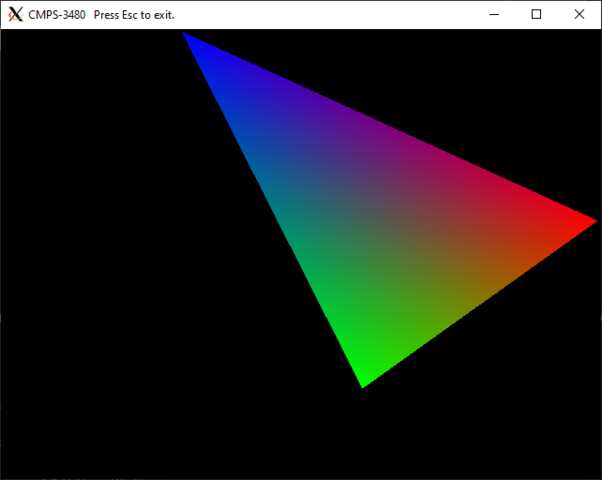Minimize the CMPS-3480 window
602x480 pixels.
click(x=494, y=15)
